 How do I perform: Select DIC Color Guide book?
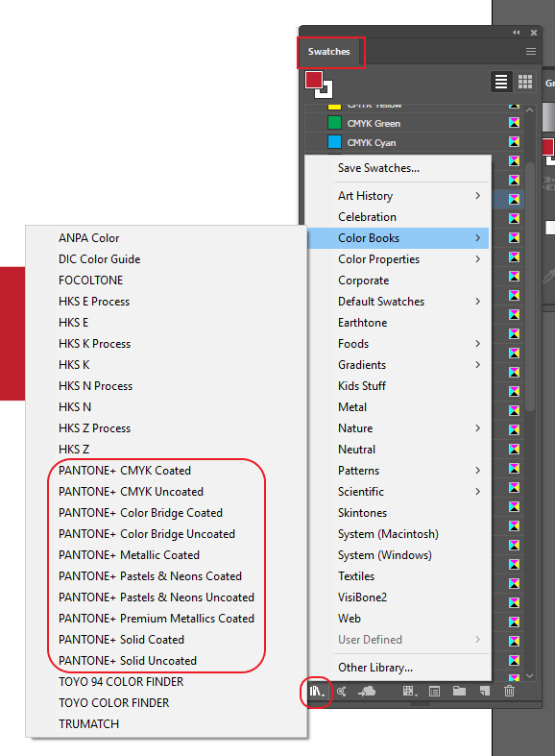click(166, 259)
